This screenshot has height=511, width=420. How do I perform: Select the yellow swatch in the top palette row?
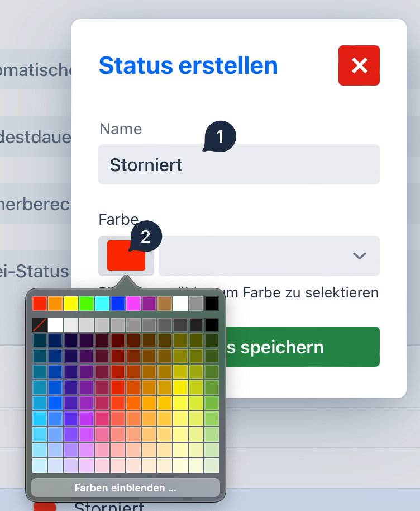click(71, 303)
